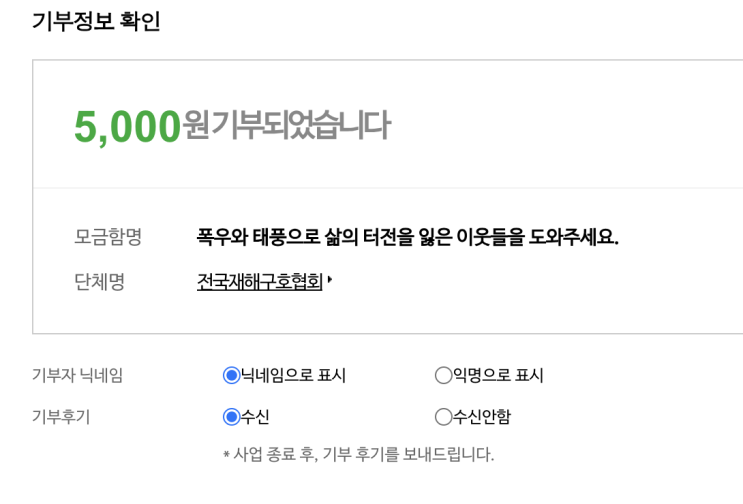Click the 원 currency unit after 5,000

click(x=196, y=127)
